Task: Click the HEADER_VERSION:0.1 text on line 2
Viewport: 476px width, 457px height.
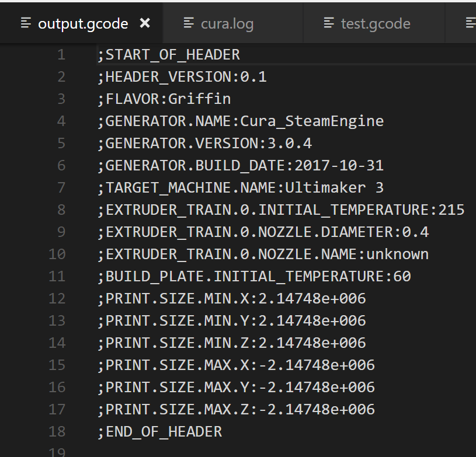Action: click(181, 76)
